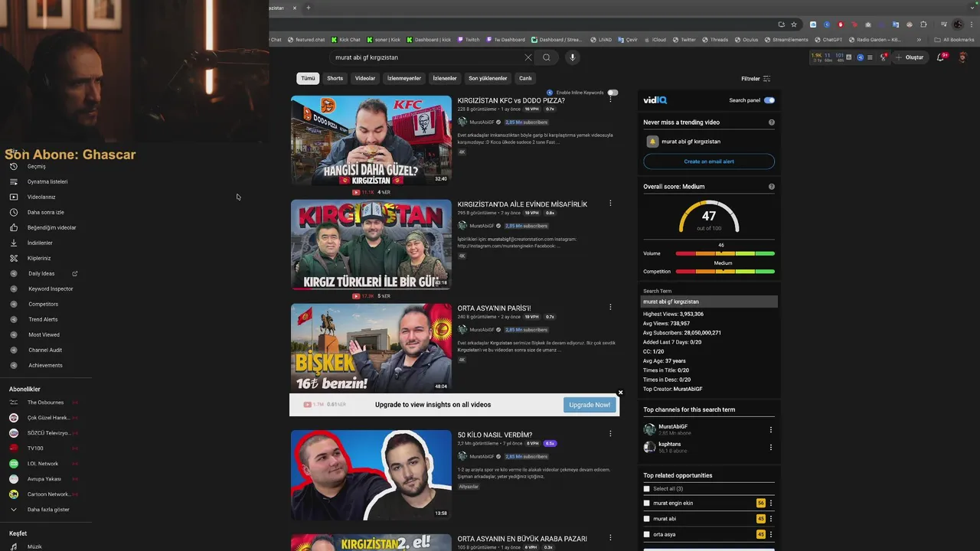
Task: Open vidIQ Achievements
Action: point(46,365)
